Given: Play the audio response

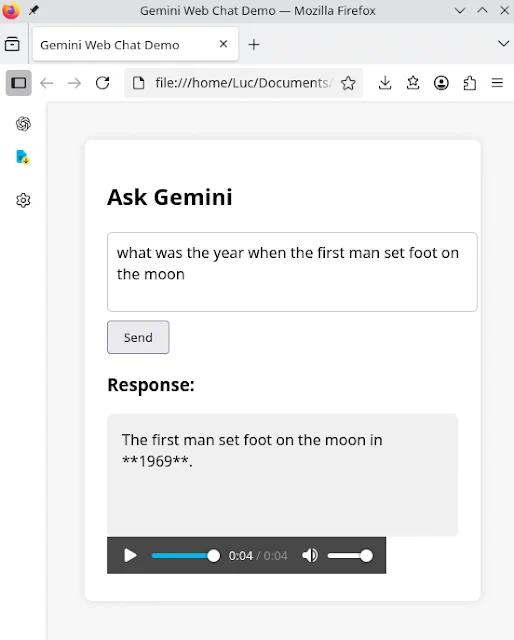Looking at the screenshot, I should [x=130, y=556].
